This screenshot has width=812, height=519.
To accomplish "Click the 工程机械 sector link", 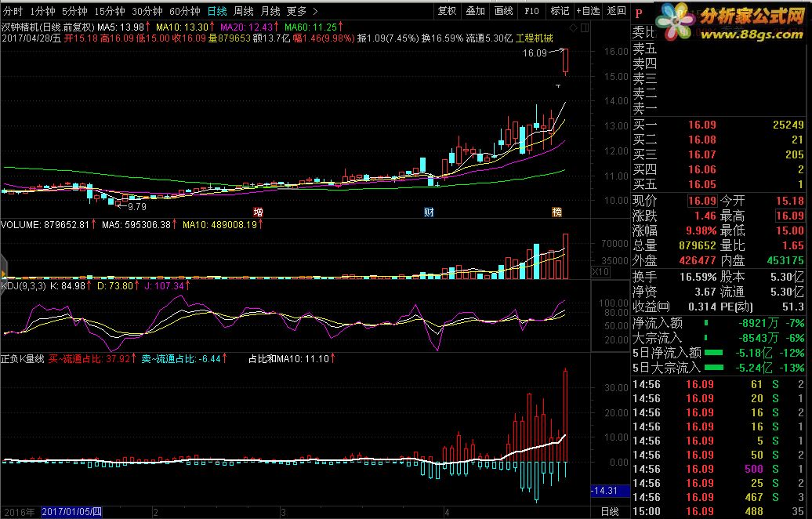I will (535, 38).
